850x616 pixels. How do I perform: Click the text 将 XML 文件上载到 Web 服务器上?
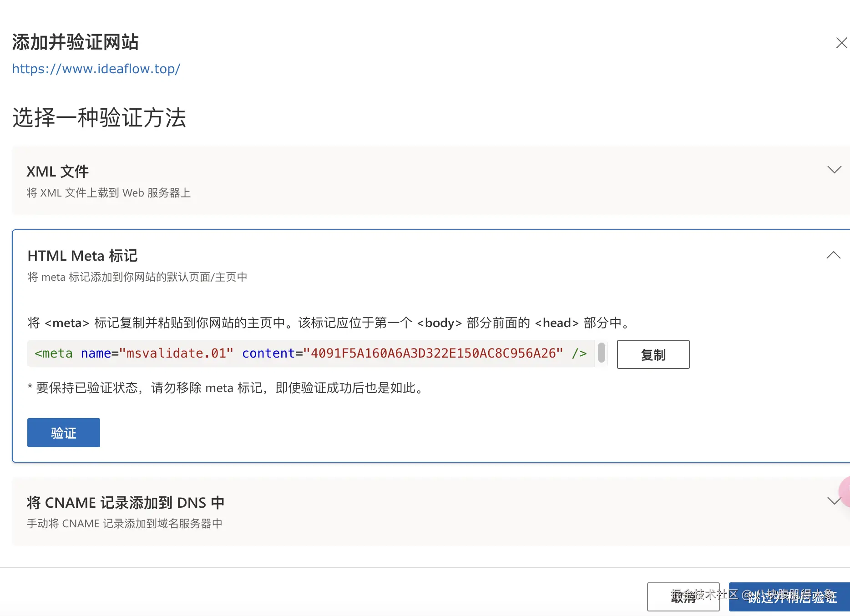pos(109,193)
